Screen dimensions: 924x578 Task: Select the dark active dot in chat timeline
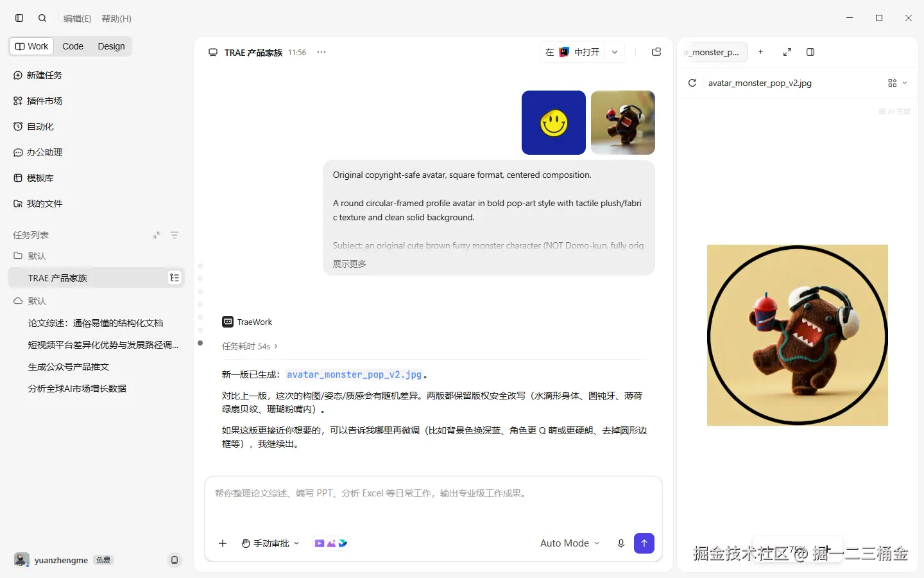coord(200,343)
